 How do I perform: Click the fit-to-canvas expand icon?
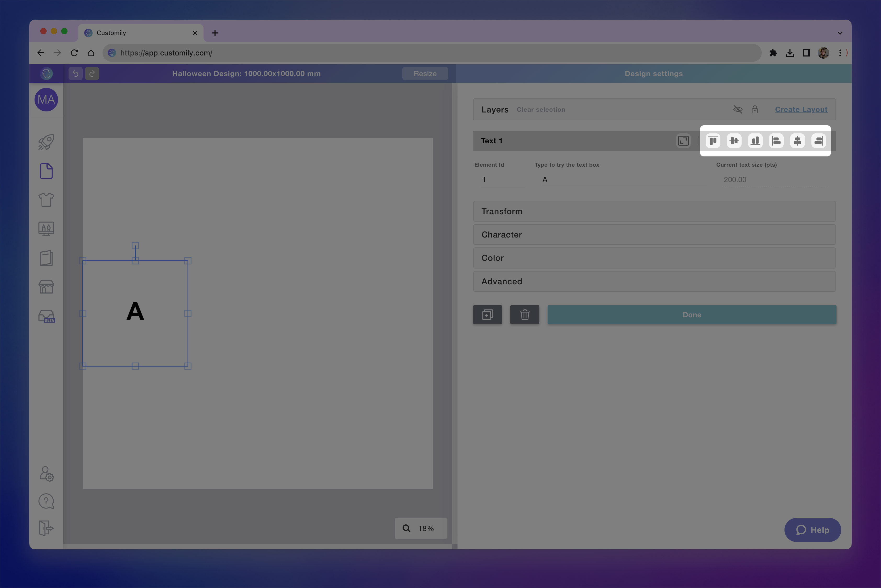click(x=683, y=141)
